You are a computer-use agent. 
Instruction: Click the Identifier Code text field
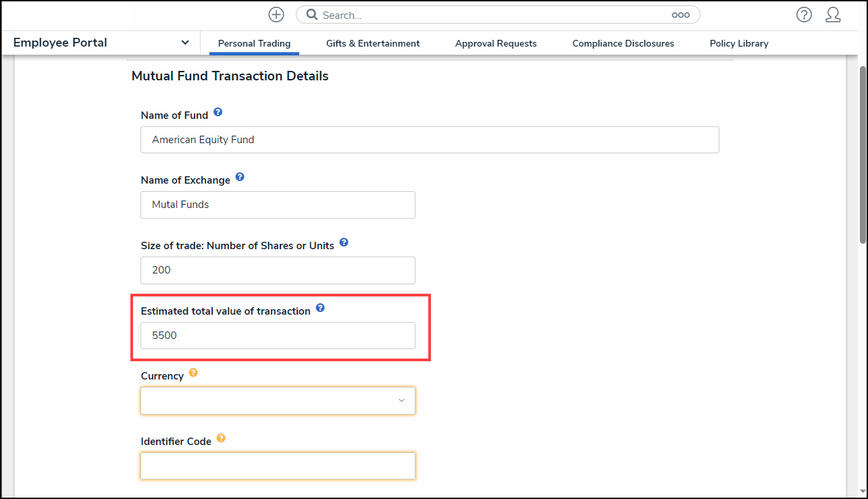tap(278, 466)
